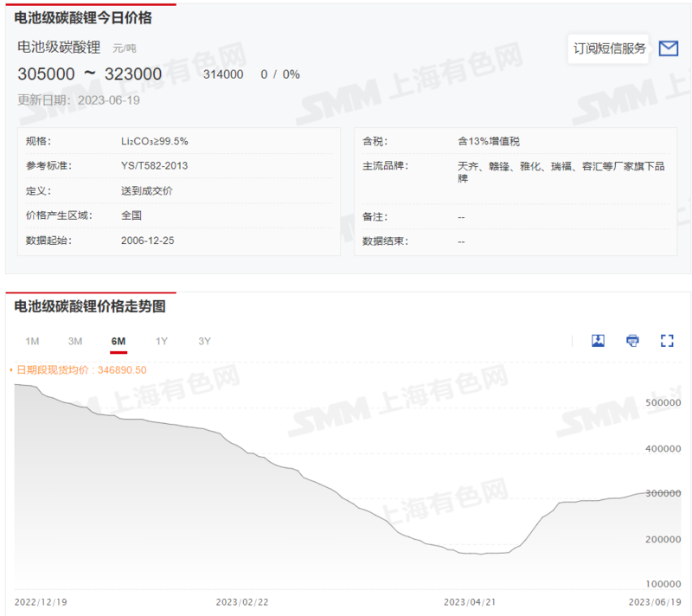Click the 订阅短信服务 button
The height and width of the screenshot is (616, 692).
pyautogui.click(x=610, y=48)
